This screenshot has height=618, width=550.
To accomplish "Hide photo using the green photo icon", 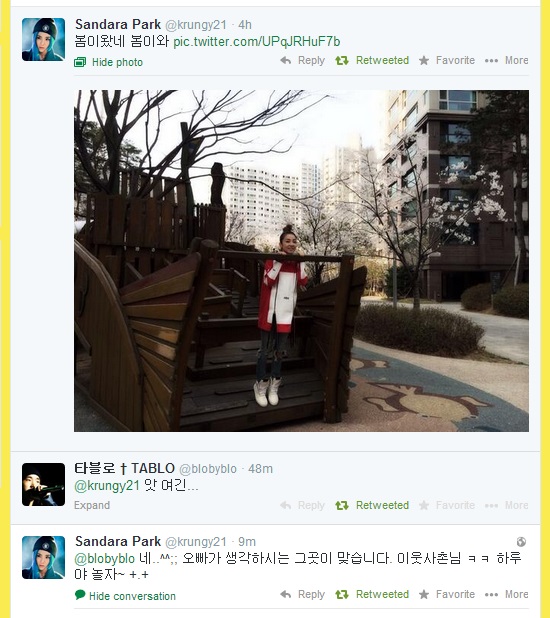I will [x=80, y=62].
